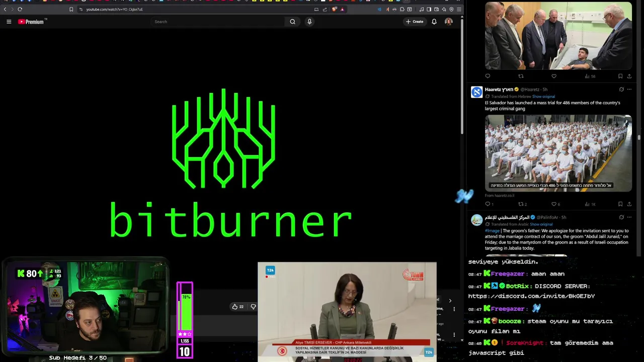
Task: Open YouTube account avatar menu
Action: coord(449,22)
